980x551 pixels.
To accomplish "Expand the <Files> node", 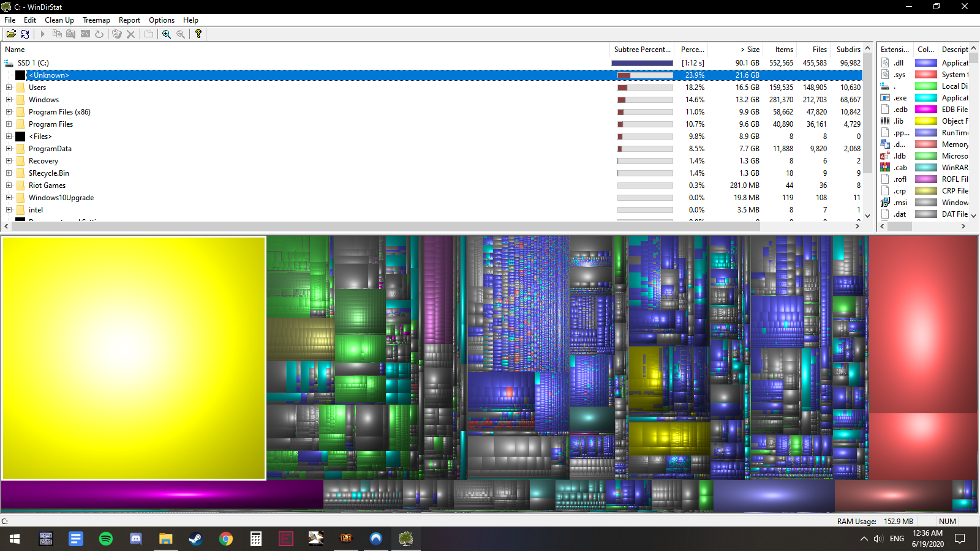I will (9, 137).
